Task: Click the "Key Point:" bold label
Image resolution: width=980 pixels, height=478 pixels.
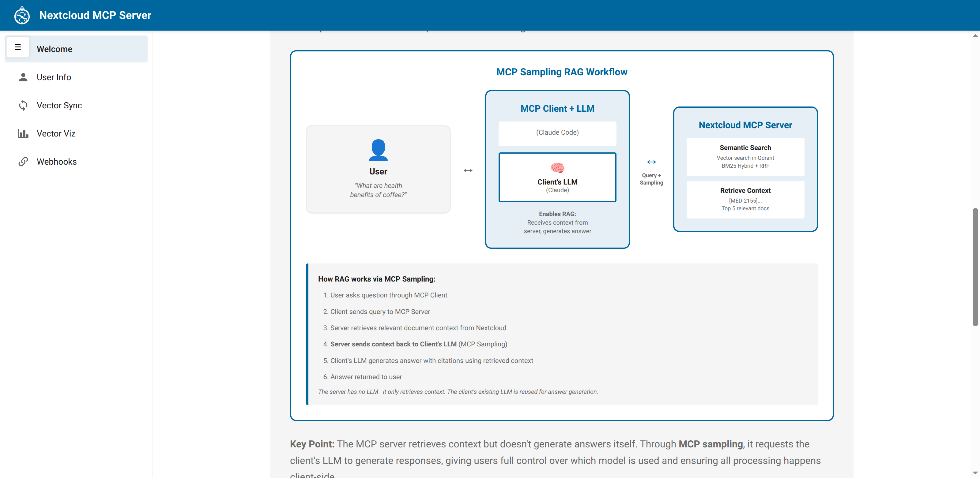Action: (x=312, y=444)
